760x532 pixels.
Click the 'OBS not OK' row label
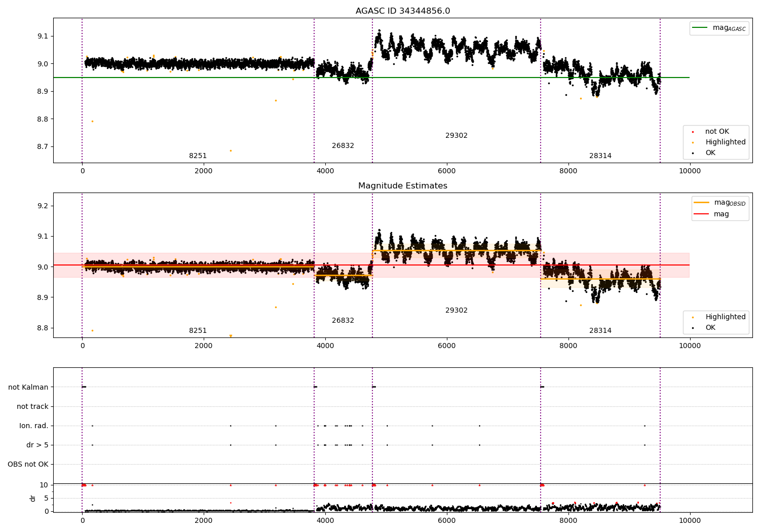(x=28, y=464)
